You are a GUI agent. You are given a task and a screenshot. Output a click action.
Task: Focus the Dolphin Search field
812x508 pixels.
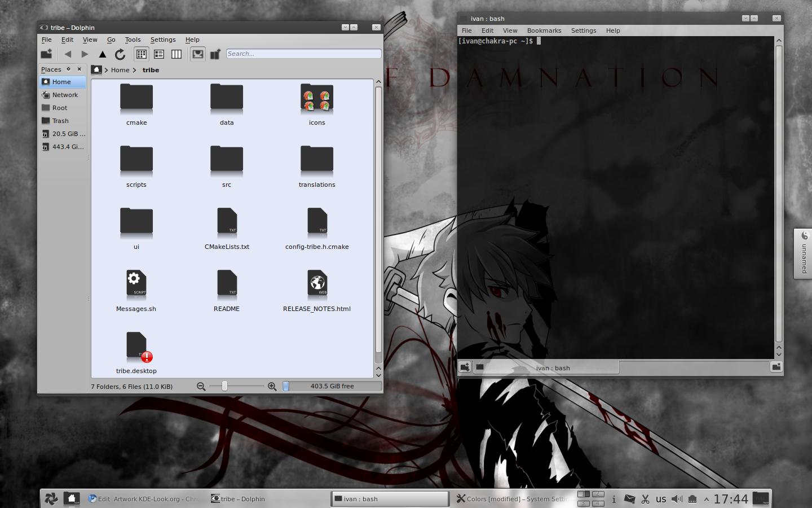tap(303, 54)
